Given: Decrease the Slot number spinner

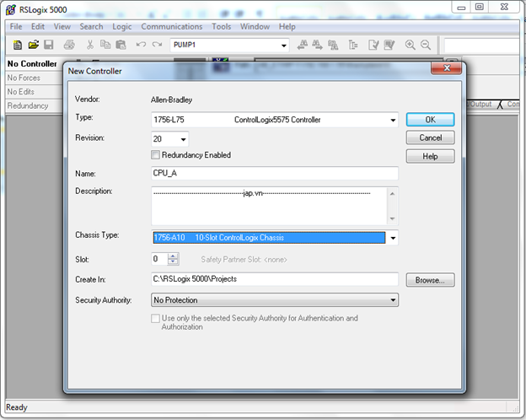Looking at the screenshot, I should click(173, 262).
